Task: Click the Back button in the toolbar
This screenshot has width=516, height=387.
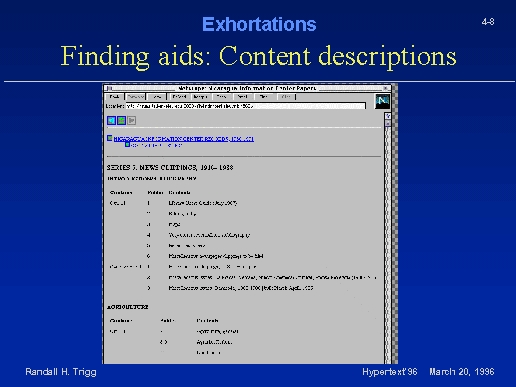Action: (x=114, y=97)
